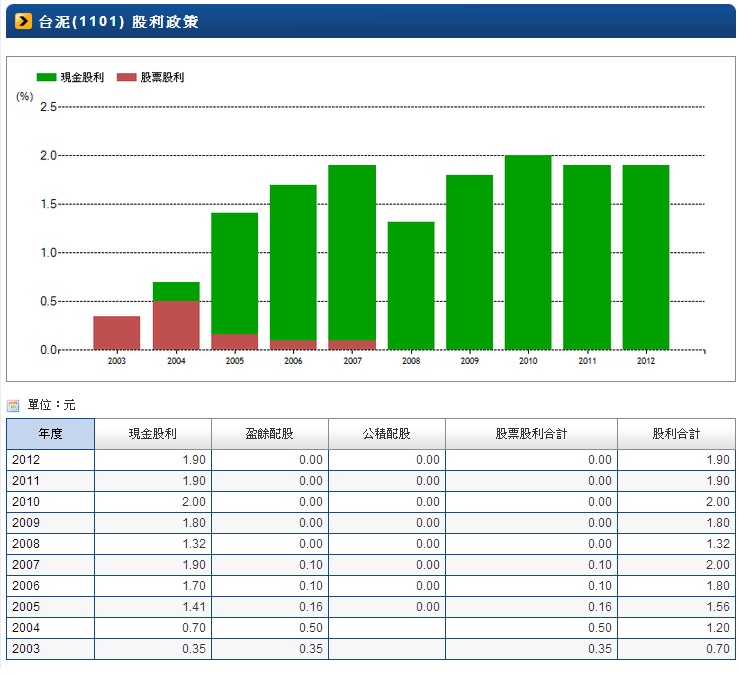
Task: Click the 1.20 total dividend cell for 2004
Action: click(x=676, y=627)
